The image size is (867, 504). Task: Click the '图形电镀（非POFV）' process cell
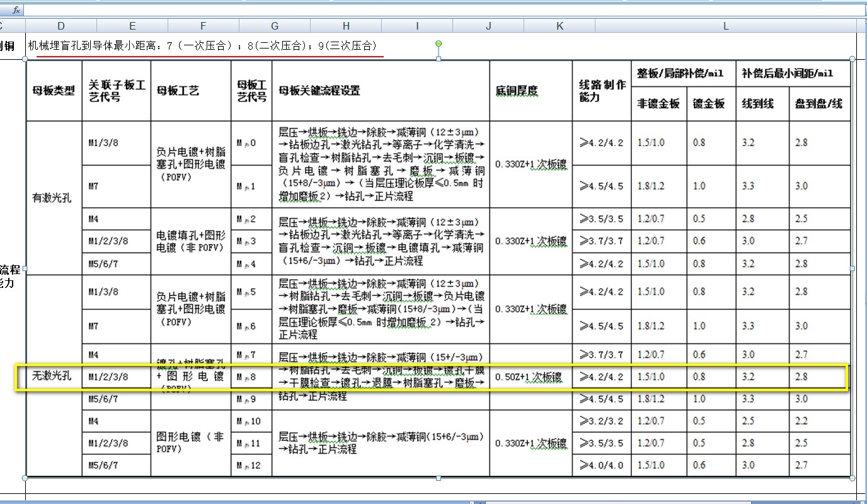tap(191, 443)
